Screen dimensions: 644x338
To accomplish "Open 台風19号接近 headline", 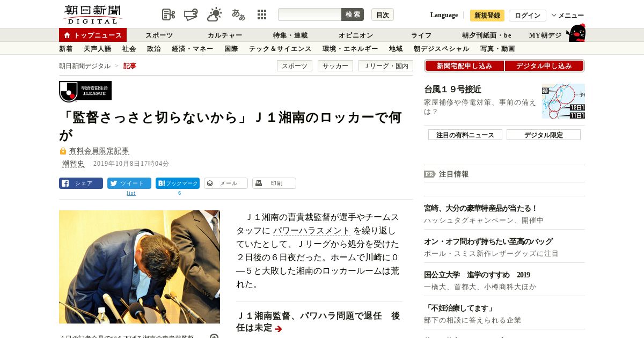I will [452, 89].
